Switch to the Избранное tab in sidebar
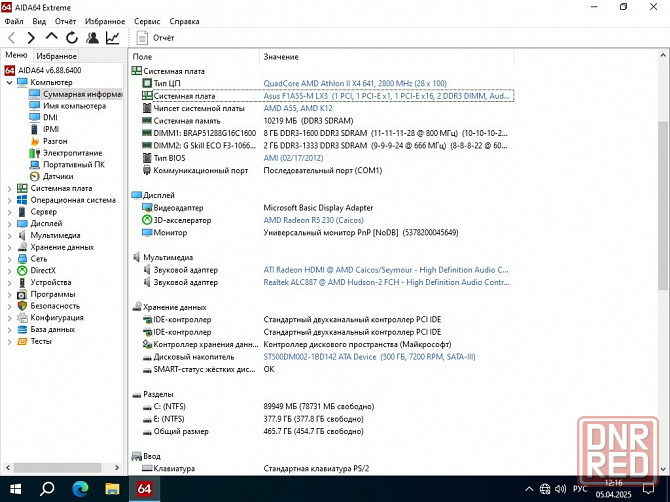The height and width of the screenshot is (502, 670). pos(56,56)
